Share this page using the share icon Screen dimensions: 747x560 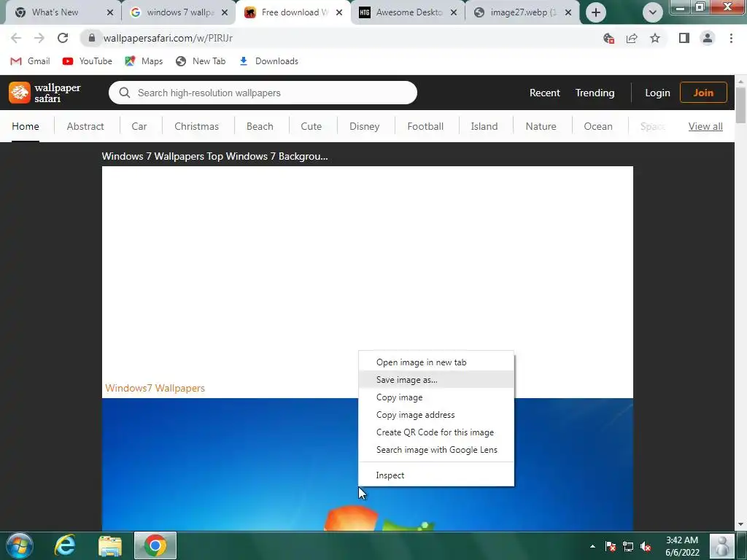click(x=632, y=38)
